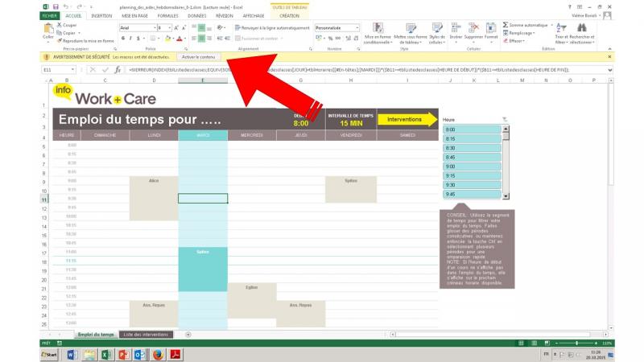This screenshot has width=644, height=362.
Task: Click Activer le contenu button
Action: [x=200, y=57]
